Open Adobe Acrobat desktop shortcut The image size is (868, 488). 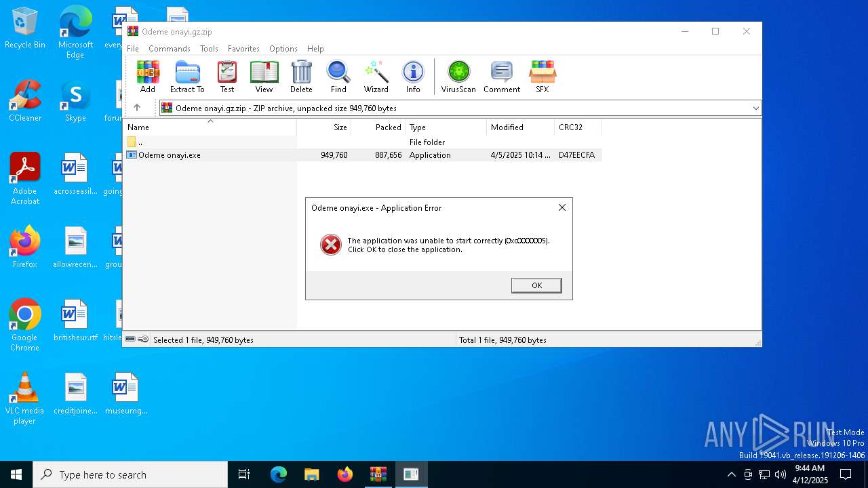coord(25,179)
